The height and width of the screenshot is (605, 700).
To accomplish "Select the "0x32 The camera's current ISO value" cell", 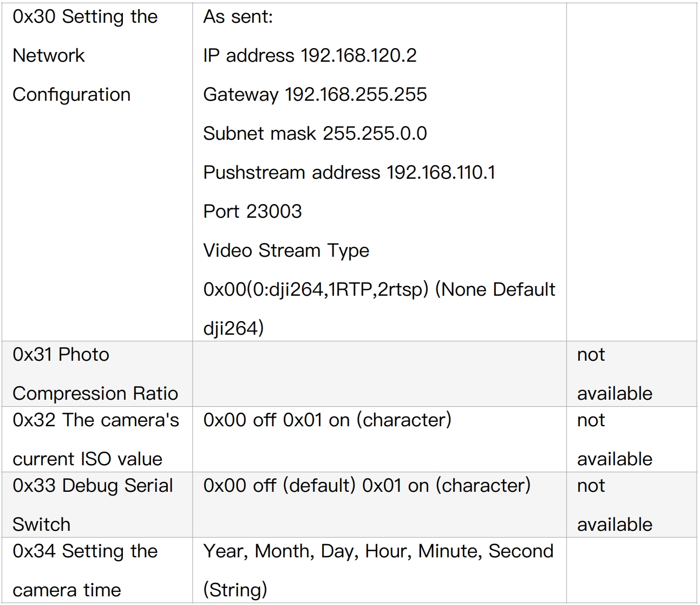I will coord(95,439).
